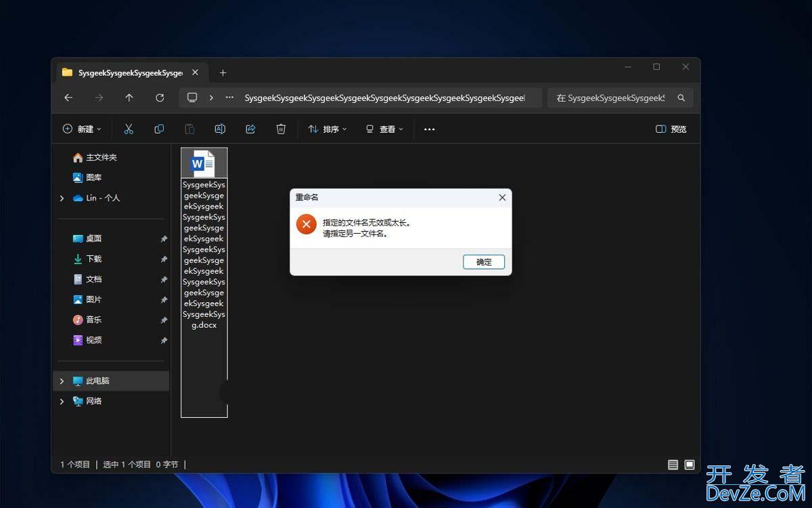
Task: Go forward with the right arrow
Action: (x=99, y=98)
